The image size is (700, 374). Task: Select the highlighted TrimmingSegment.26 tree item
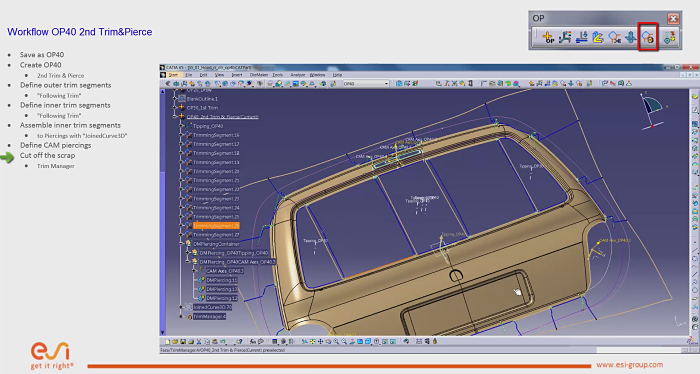[216, 226]
